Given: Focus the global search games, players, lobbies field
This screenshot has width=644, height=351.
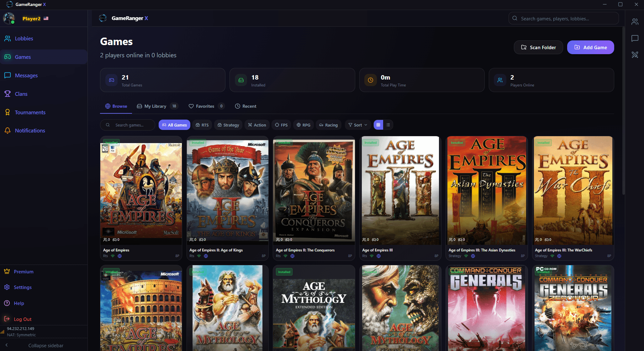Looking at the screenshot, I should point(563,18).
